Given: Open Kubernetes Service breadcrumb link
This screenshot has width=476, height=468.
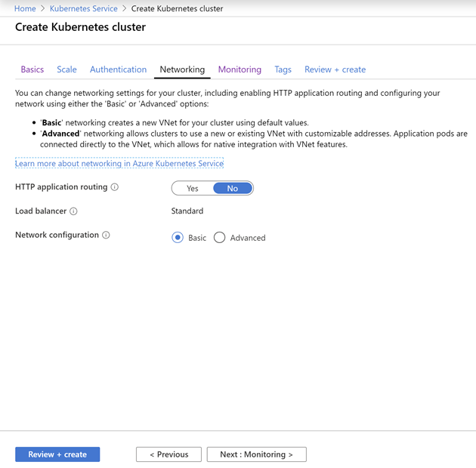Looking at the screenshot, I should coord(83,8).
